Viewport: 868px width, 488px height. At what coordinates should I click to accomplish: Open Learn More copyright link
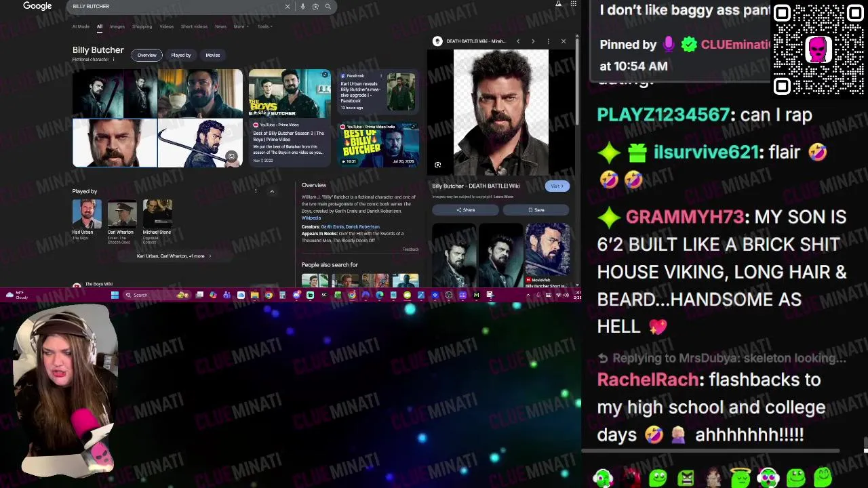504,197
